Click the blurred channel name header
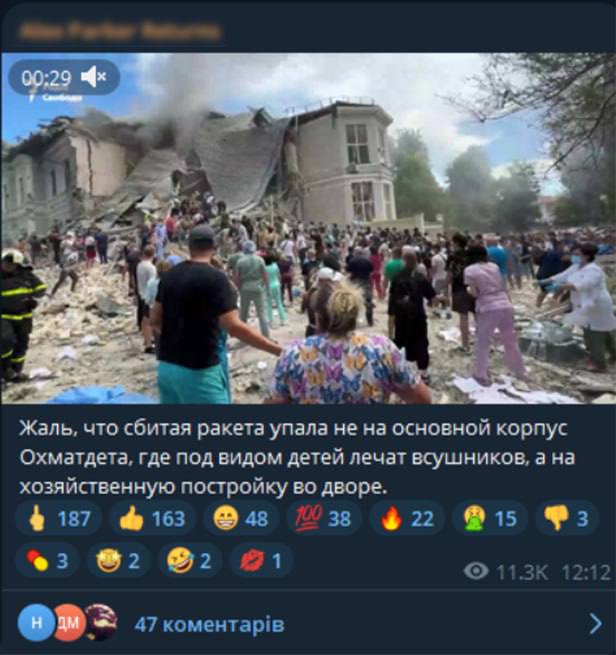616x655 pixels. (120, 31)
